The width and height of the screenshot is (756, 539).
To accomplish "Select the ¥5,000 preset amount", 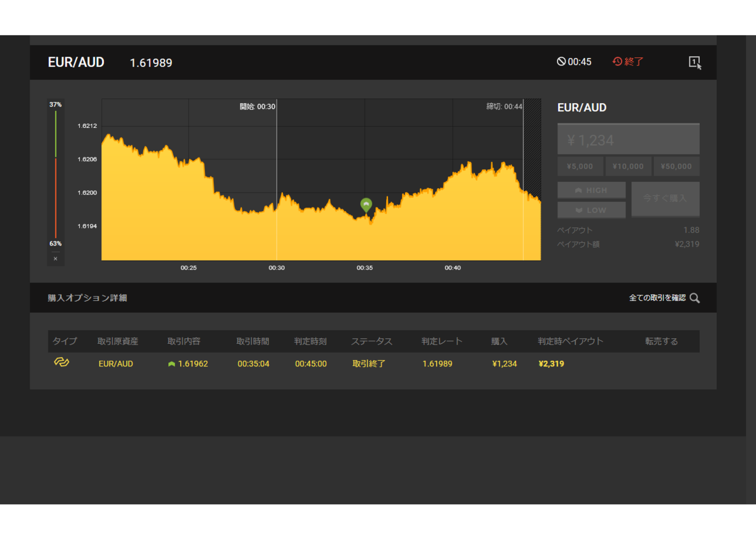I will click(x=580, y=166).
